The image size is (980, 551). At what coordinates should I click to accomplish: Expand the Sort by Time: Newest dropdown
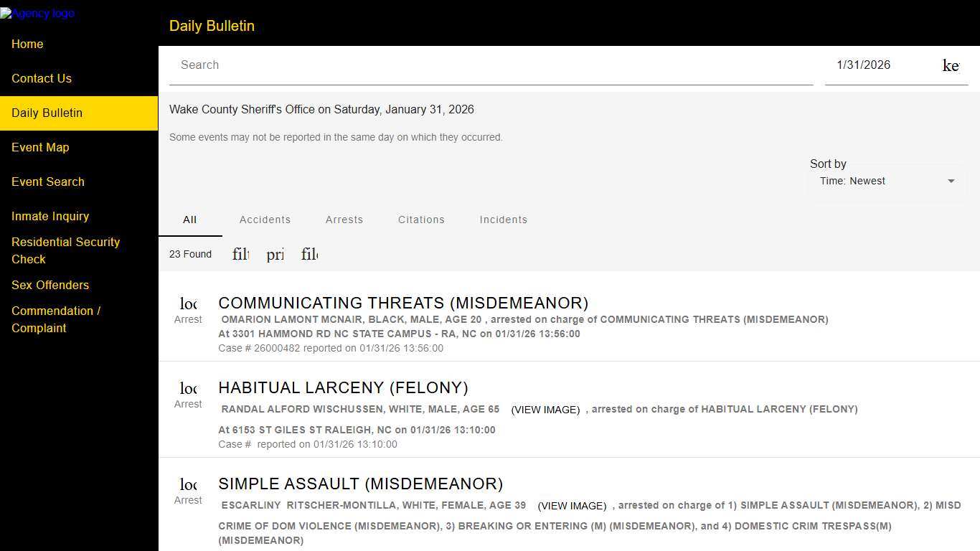(887, 182)
